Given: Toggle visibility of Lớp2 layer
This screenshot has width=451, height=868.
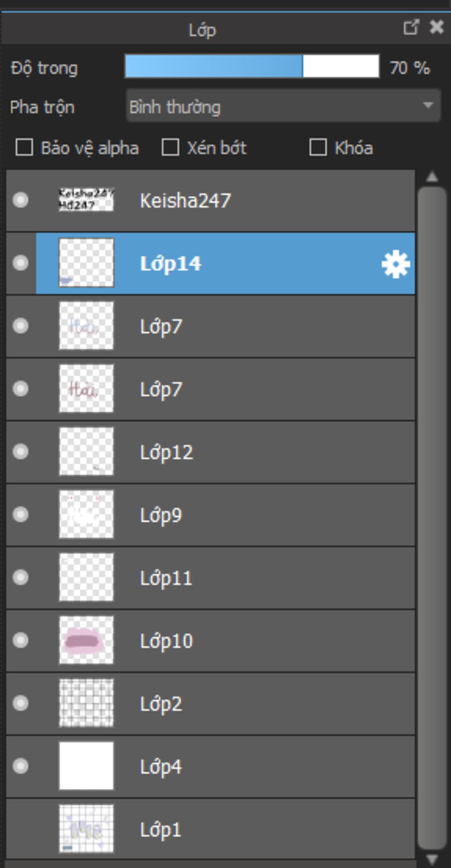Looking at the screenshot, I should pyautogui.click(x=21, y=703).
